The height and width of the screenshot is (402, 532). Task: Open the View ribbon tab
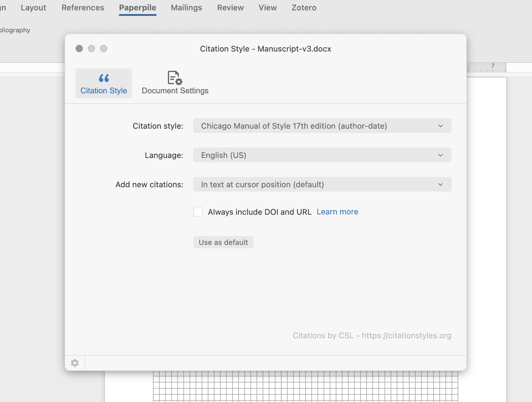(x=268, y=8)
